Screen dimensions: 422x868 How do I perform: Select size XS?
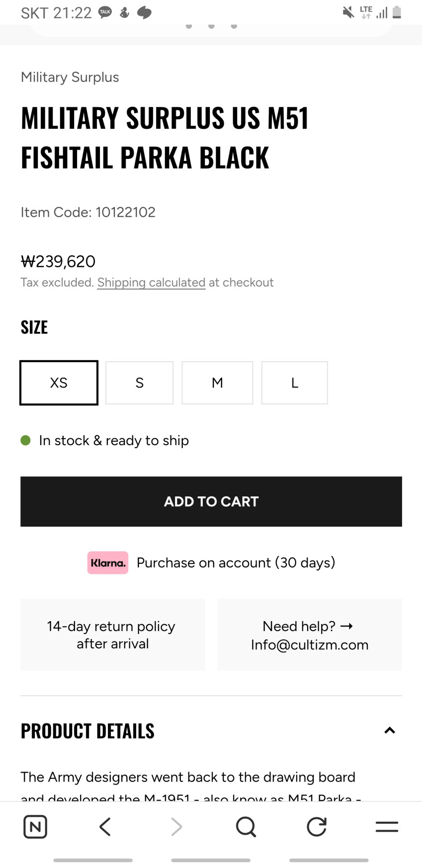click(x=59, y=383)
